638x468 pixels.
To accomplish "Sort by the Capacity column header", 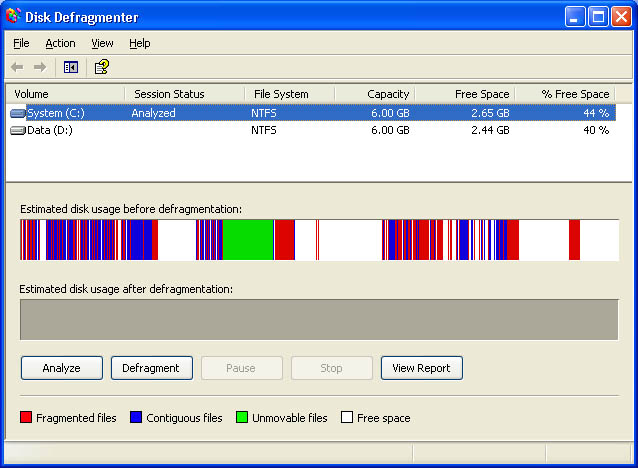I will pyautogui.click(x=375, y=94).
